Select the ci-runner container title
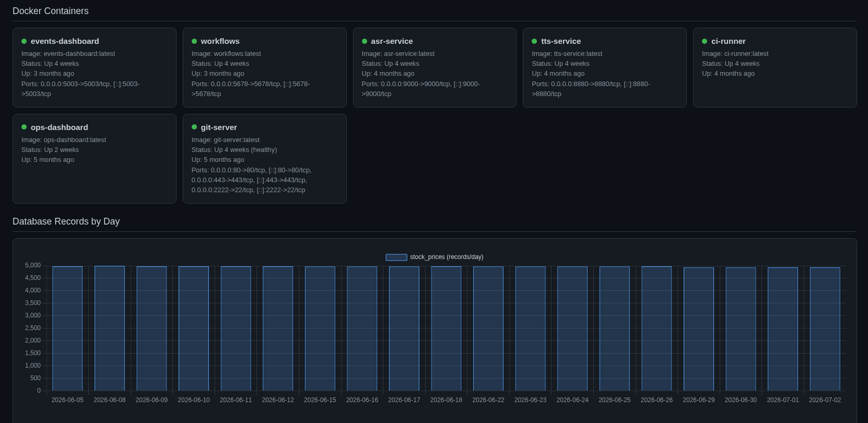Screen dimensions: 868x423 pos(728,41)
